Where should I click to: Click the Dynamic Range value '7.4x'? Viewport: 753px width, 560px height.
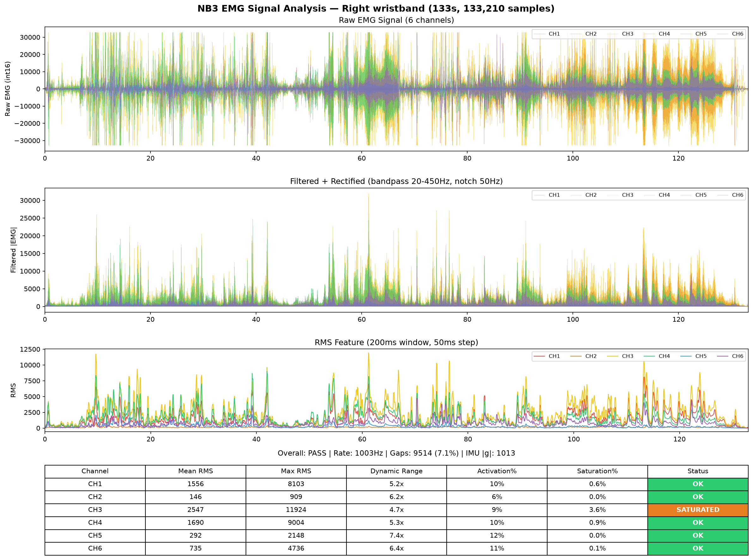click(x=396, y=535)
